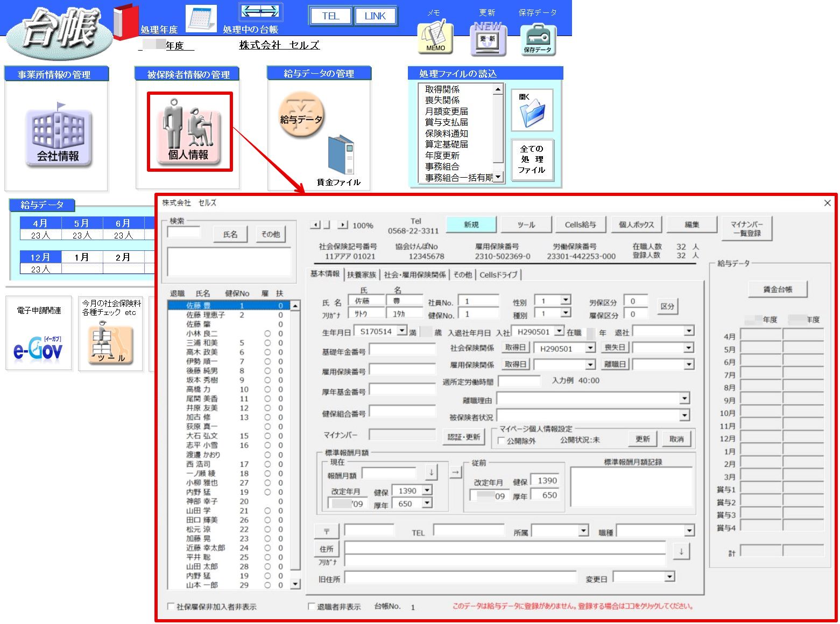
Task: Click the 雇 radio circle for 三浦 和美
Action: click(267, 342)
